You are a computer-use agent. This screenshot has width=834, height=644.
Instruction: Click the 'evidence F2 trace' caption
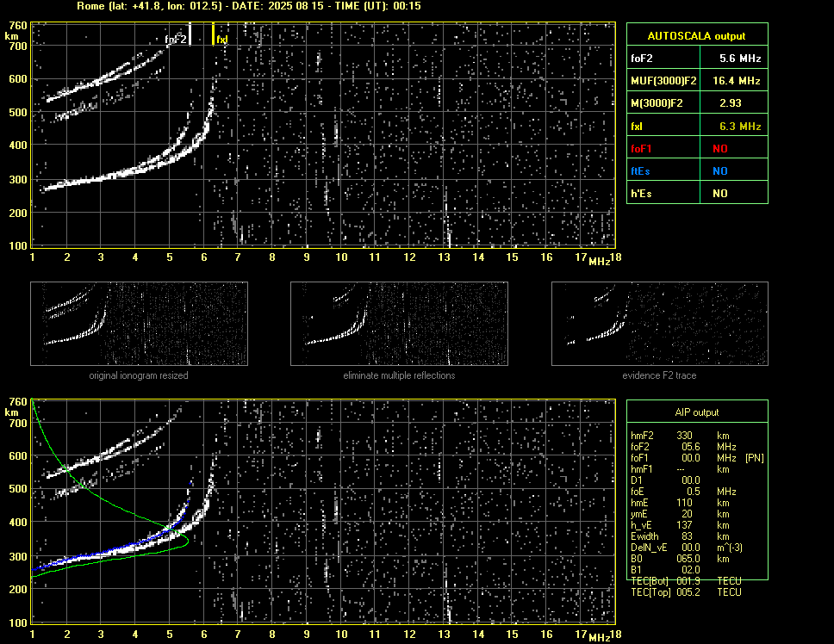click(x=660, y=375)
